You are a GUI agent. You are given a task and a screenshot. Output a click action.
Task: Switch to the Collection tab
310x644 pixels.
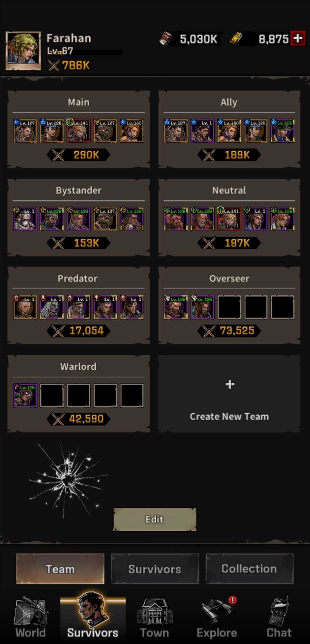pyautogui.click(x=249, y=569)
